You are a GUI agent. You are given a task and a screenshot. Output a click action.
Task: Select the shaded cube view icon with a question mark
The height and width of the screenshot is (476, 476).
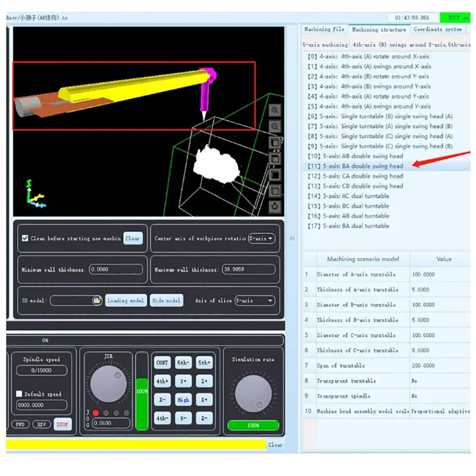tap(275, 142)
